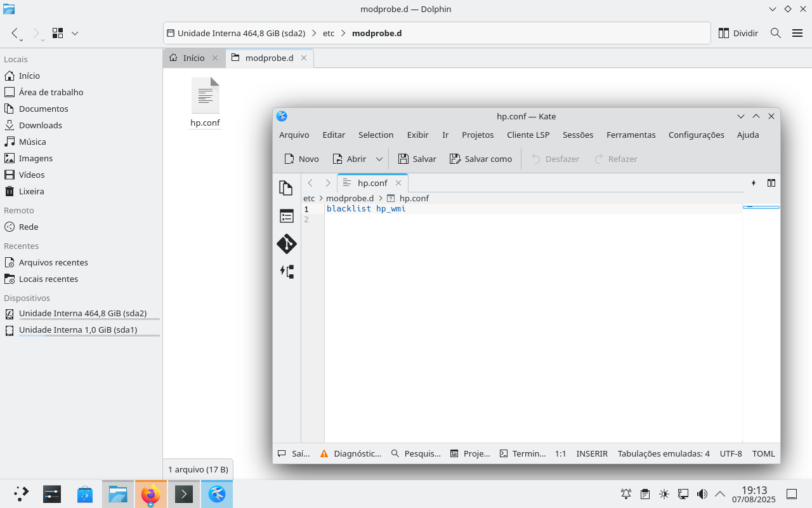Click the volume icon in system tray
812x508 pixels.
pyautogui.click(x=702, y=494)
